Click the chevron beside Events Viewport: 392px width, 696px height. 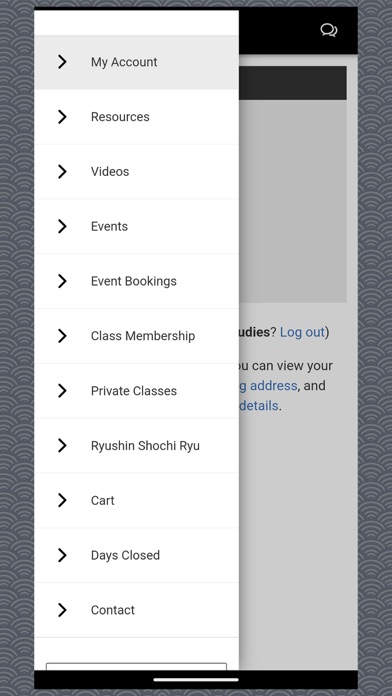tap(62, 226)
